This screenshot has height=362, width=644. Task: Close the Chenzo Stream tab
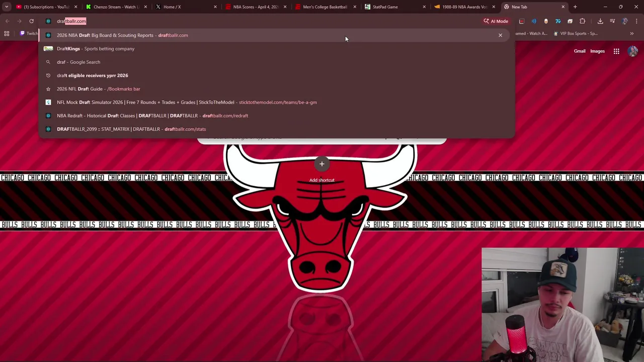146,7
